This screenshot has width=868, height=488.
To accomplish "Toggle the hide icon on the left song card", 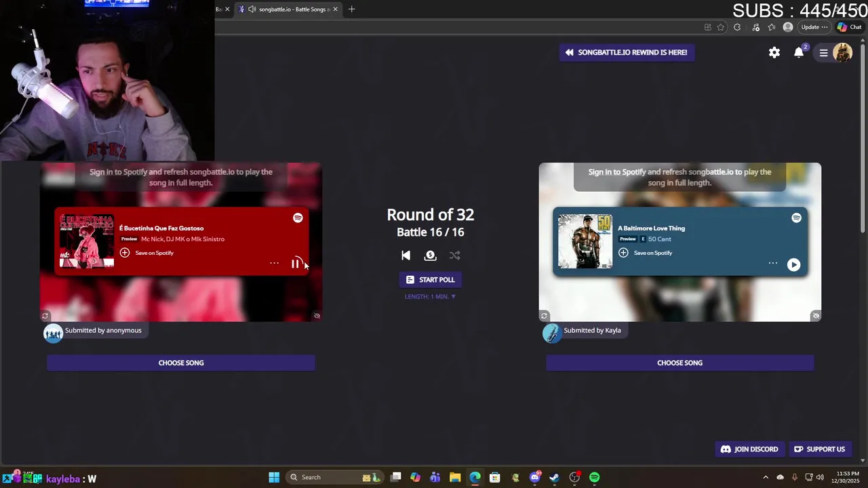I will pos(317,316).
